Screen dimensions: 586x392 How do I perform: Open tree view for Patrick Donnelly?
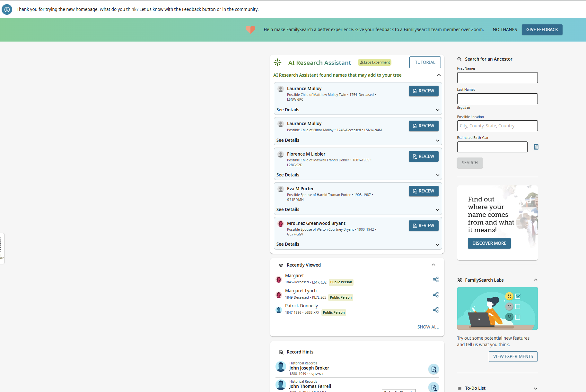[x=436, y=310]
